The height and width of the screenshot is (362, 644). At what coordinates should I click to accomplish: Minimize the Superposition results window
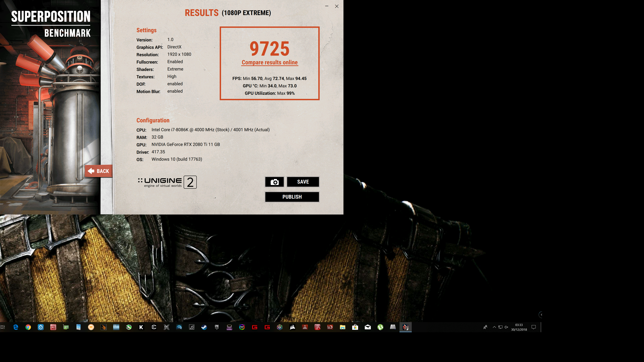pos(327,6)
